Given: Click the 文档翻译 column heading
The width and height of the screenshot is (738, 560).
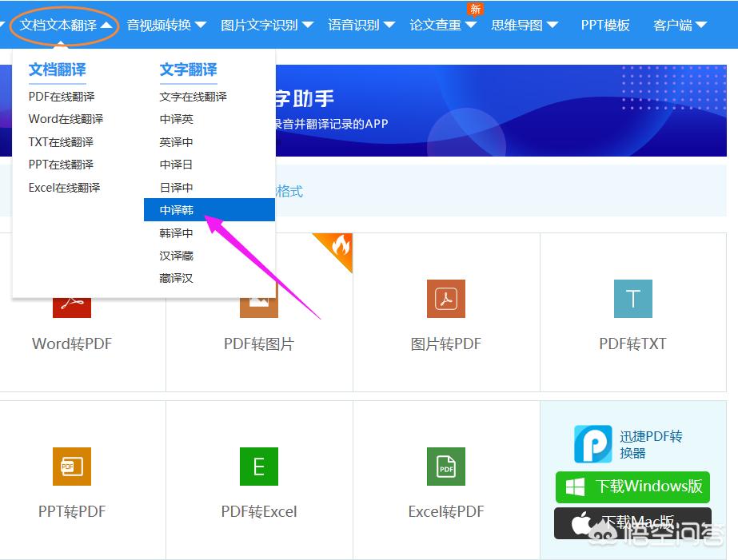Looking at the screenshot, I should pos(58,70).
